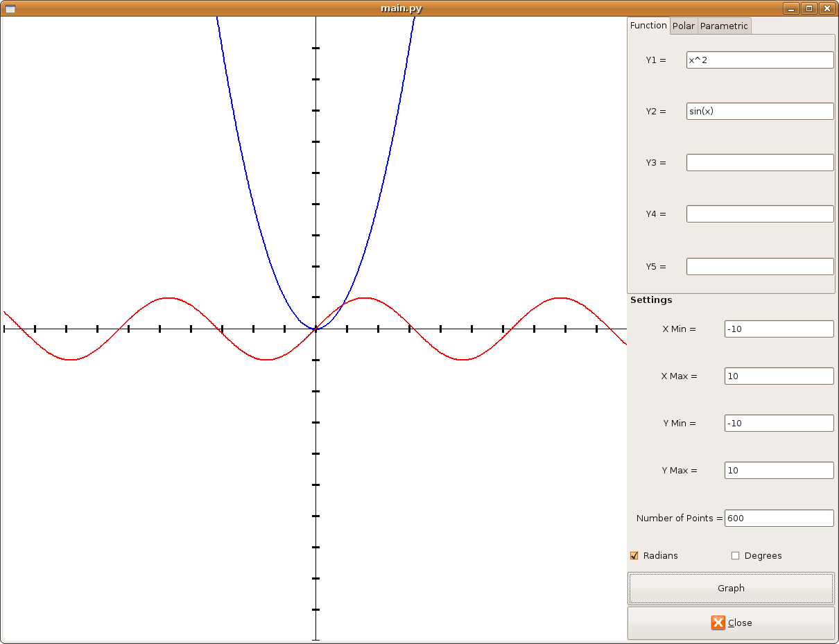This screenshot has width=839, height=644.
Task: Click in the Y1 field containing x^2
Action: [760, 60]
